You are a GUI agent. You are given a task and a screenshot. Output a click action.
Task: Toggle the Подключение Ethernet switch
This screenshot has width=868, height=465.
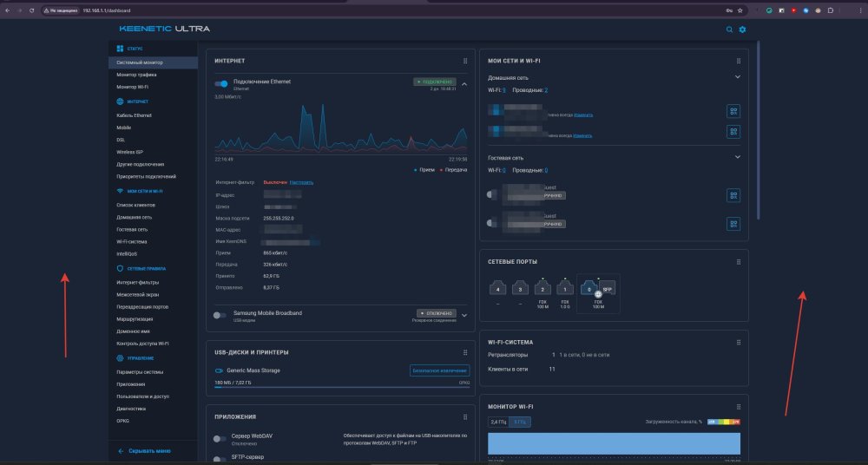click(220, 84)
